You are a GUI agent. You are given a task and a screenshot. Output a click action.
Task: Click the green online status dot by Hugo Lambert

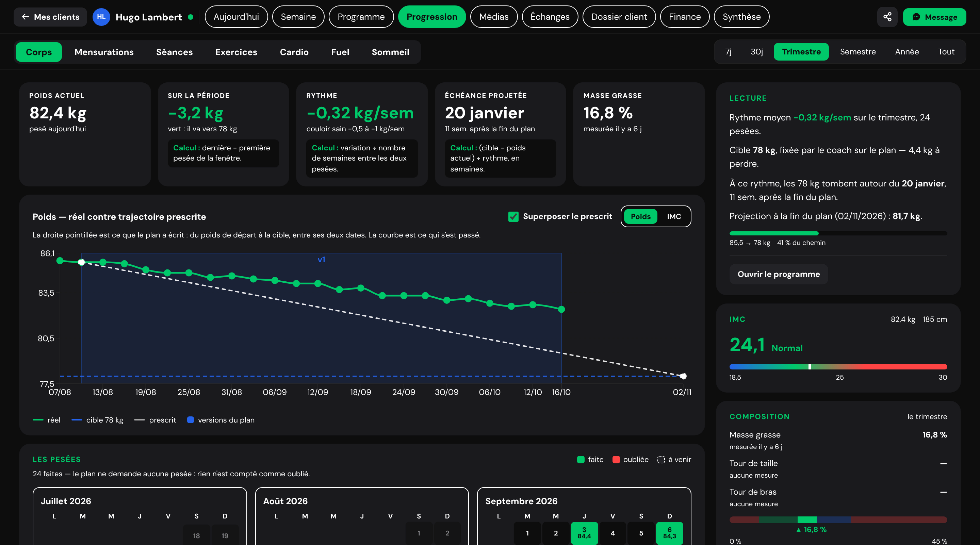point(191,17)
